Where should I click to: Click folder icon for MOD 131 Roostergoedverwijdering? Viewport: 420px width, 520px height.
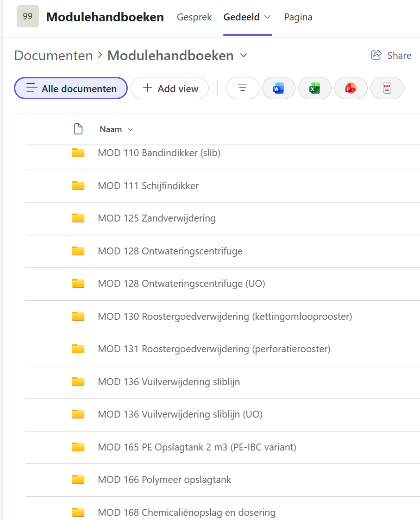pyautogui.click(x=78, y=349)
